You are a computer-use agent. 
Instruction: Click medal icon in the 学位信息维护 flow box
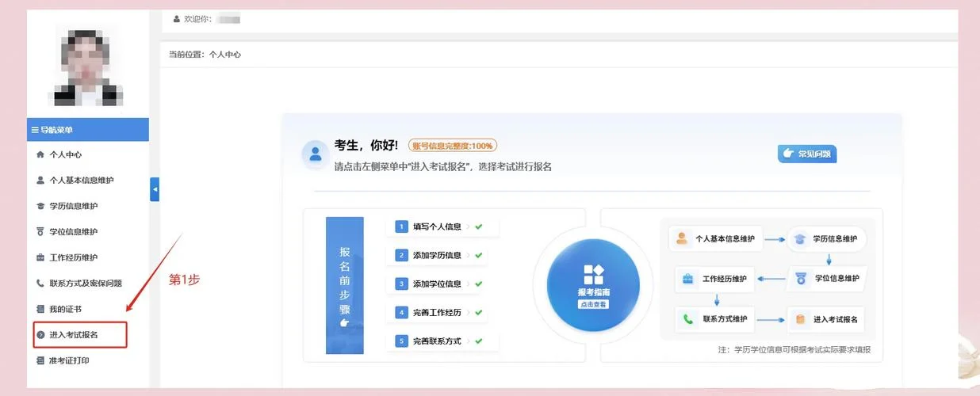click(801, 279)
